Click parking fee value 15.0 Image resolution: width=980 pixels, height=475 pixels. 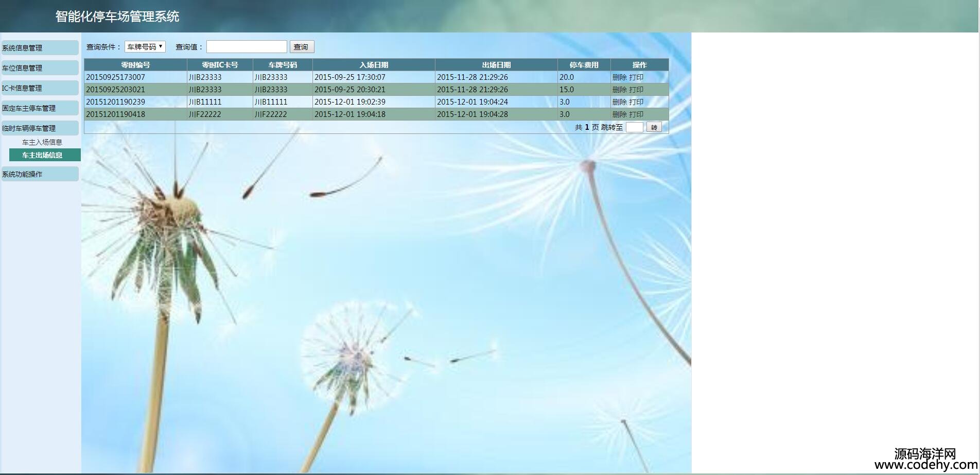[584, 90]
